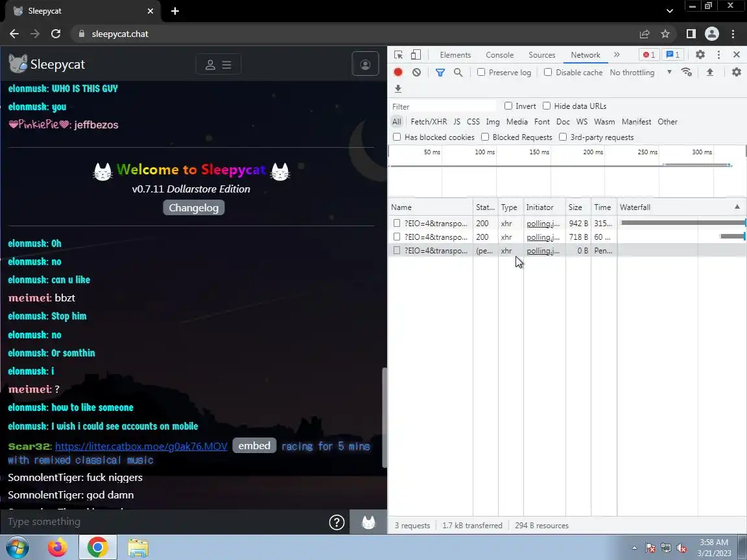Enable Disable cache checkbox
Screen dimensions: 747x560
pyautogui.click(x=548, y=72)
